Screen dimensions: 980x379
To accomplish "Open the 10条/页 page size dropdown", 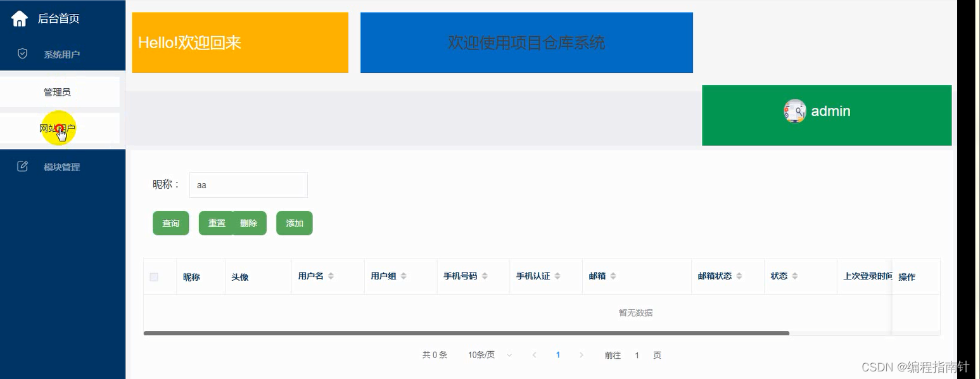I will [x=490, y=355].
